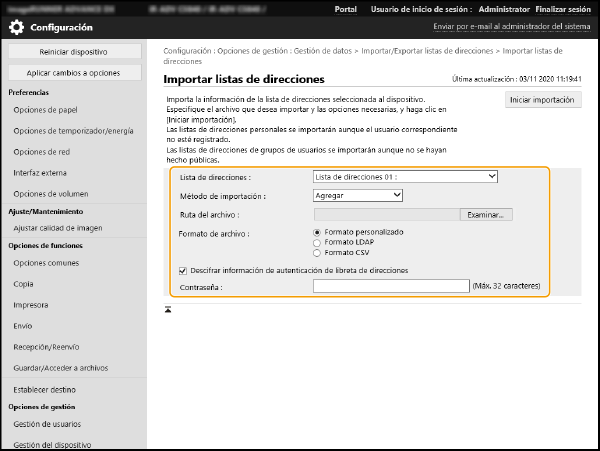Select Gestión de usuarios in sidebar
This screenshot has width=600, height=451.
(47, 424)
